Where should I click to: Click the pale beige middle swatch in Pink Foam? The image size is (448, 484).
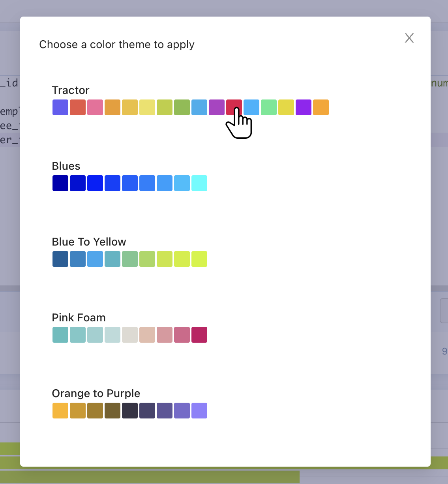tap(129, 334)
